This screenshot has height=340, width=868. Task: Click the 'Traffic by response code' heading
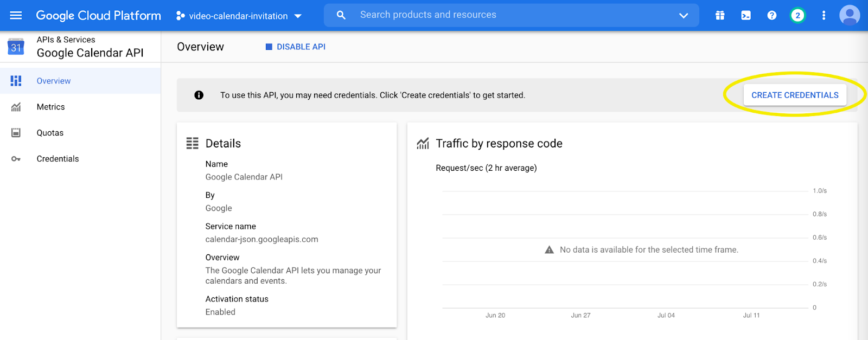[x=499, y=143]
